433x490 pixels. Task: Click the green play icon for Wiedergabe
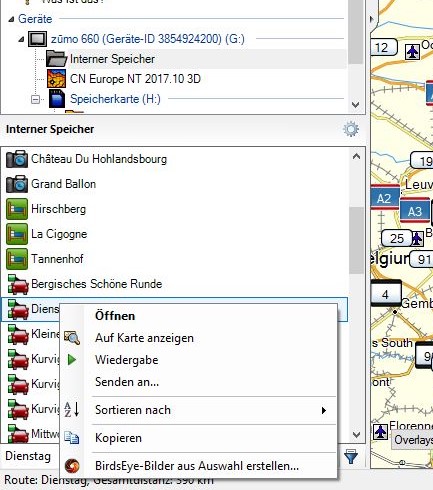[72, 360]
